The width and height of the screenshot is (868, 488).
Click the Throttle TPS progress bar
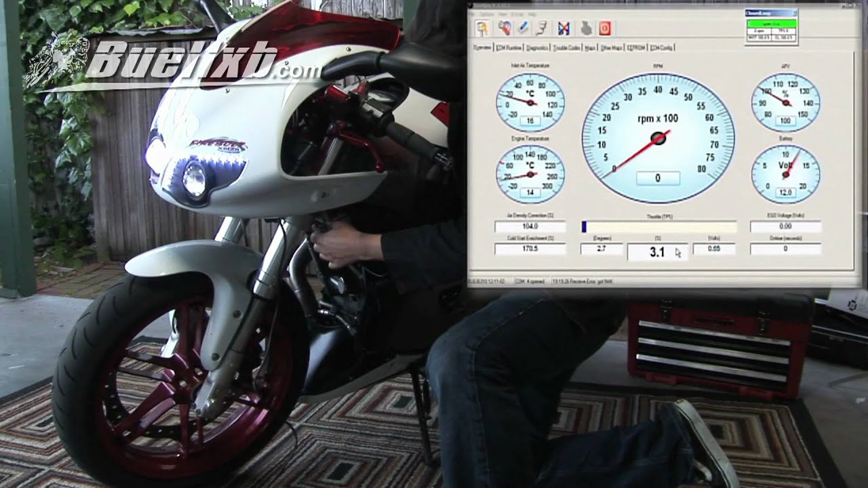pos(658,227)
